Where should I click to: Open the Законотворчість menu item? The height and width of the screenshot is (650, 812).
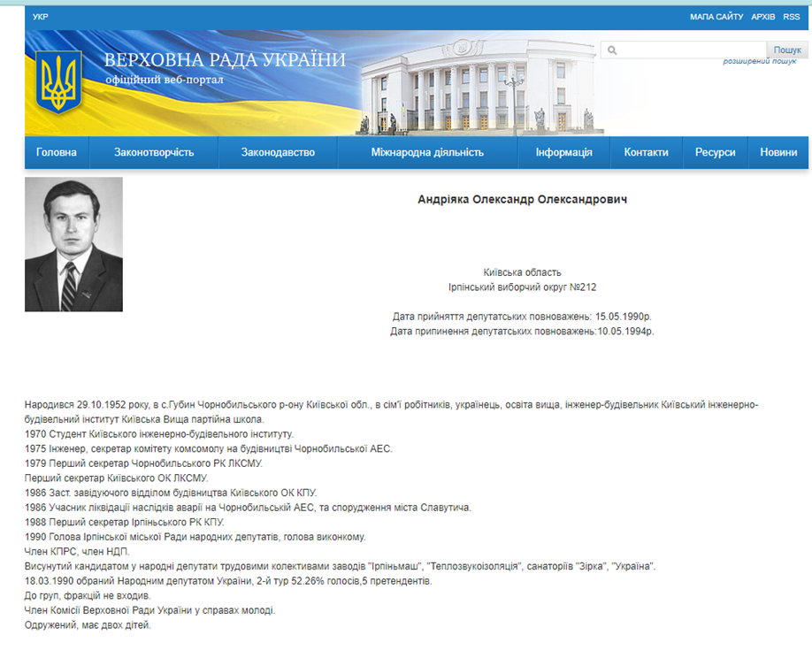point(154,152)
